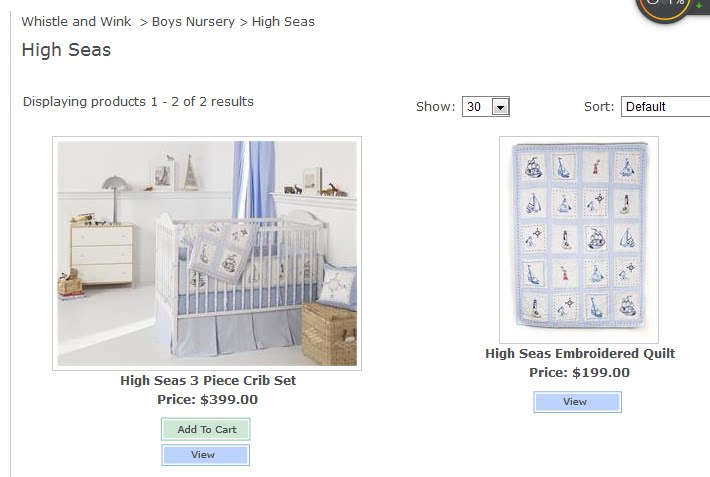Open the Show 30 items dropdown arrow

tap(501, 107)
